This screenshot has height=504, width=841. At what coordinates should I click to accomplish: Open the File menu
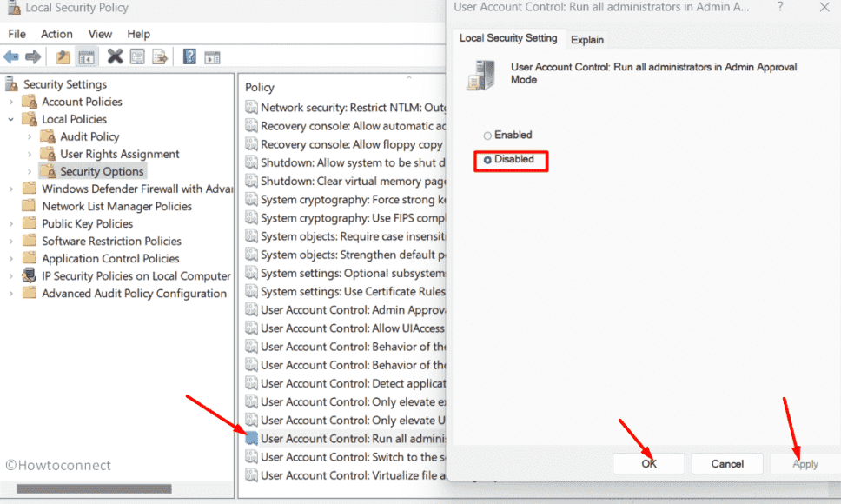coord(17,34)
